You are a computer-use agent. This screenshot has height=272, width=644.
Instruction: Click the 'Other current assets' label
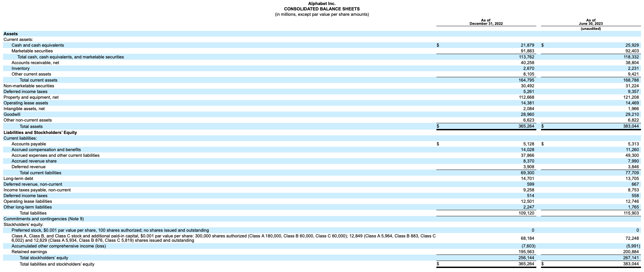tap(31, 74)
